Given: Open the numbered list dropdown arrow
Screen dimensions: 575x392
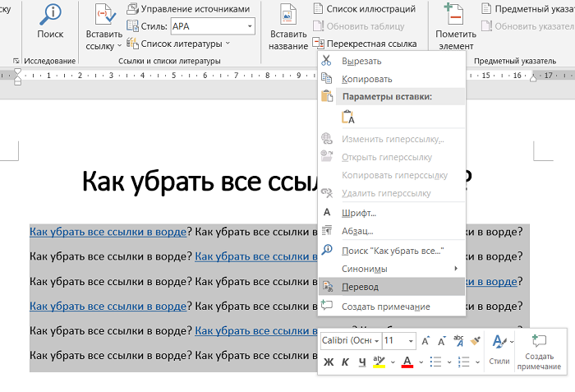Looking at the screenshot, I should [477, 362].
